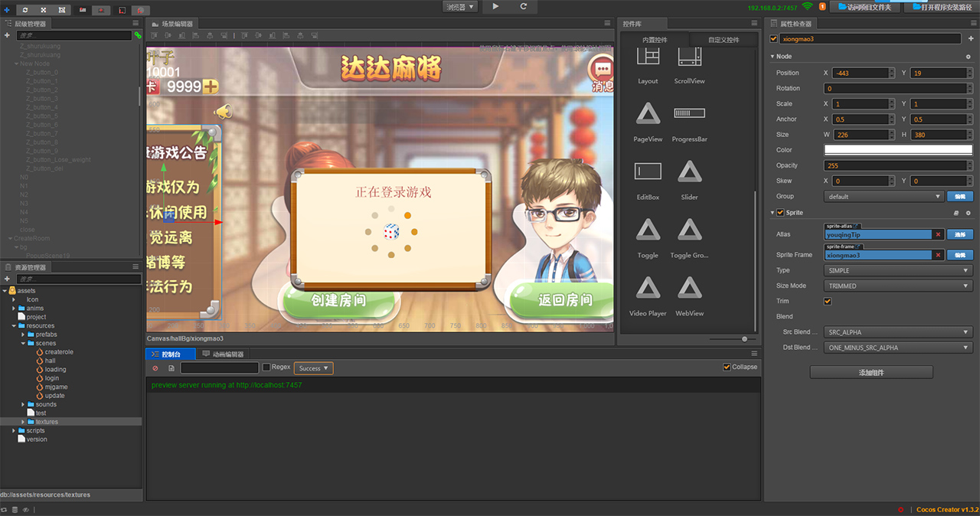Click the white Color swatch field
Screen dimensions: 980x516
(897, 150)
